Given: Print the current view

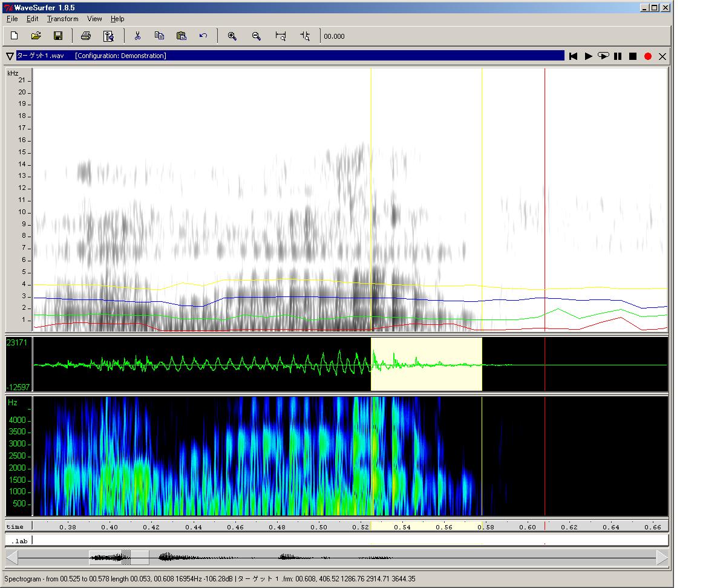Looking at the screenshot, I should coord(86,36).
